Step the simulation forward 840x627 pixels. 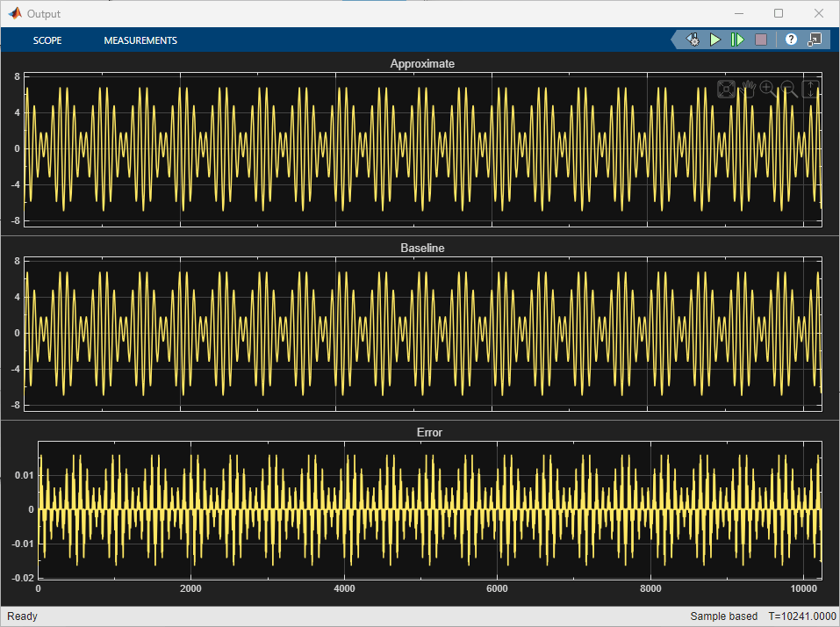coord(737,40)
